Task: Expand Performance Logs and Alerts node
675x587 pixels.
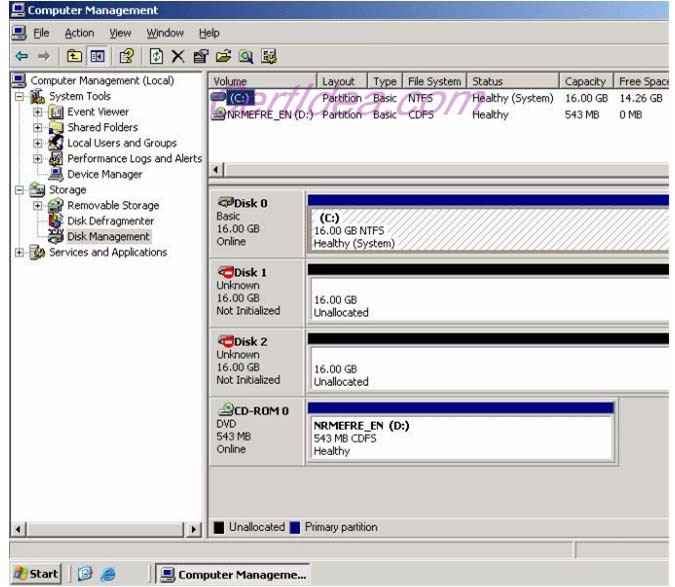Action: tap(38, 158)
